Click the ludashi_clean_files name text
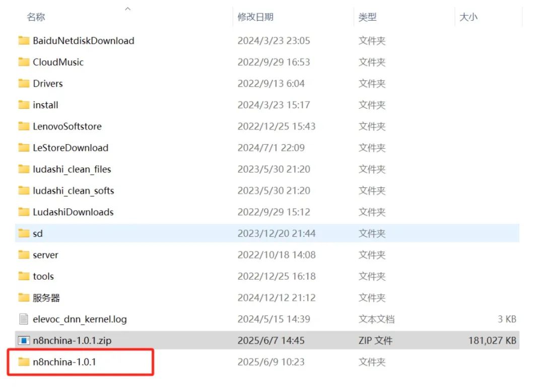The height and width of the screenshot is (392, 544). tap(72, 169)
